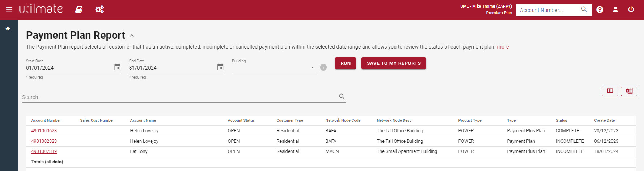
Task: Click the search magnifier in account number box
Action: (584, 9)
